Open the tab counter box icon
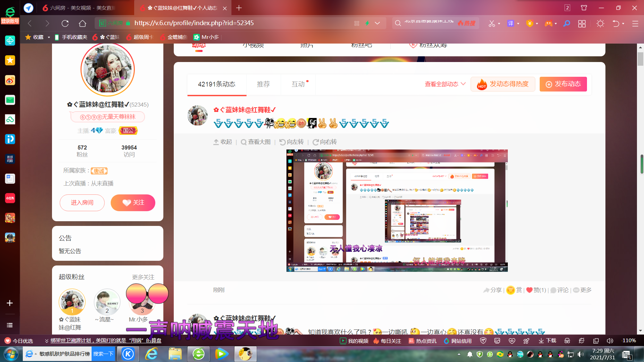 point(567,8)
